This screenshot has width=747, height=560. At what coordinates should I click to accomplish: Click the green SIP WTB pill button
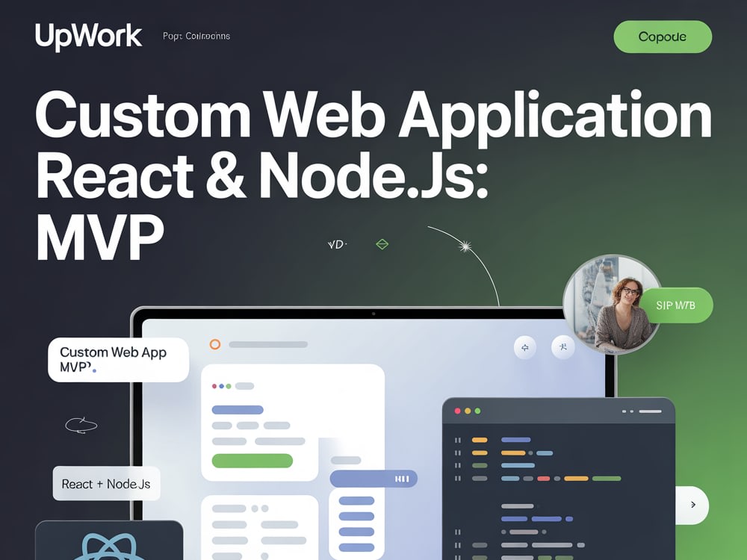(677, 305)
